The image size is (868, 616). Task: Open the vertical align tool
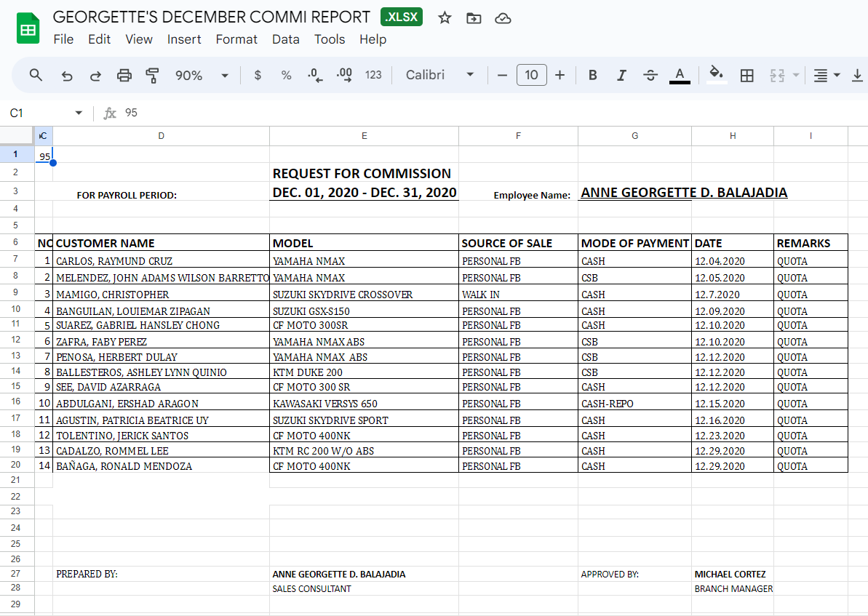coord(857,75)
